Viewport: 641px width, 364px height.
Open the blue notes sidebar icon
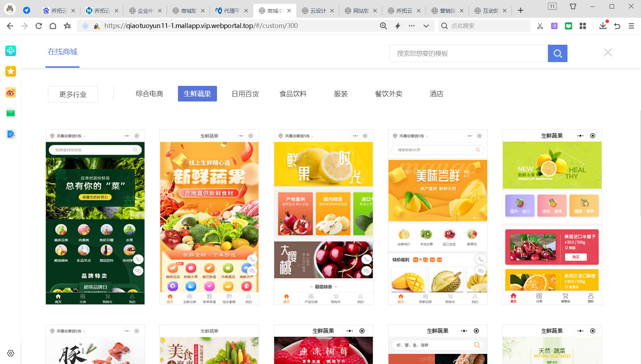[11, 134]
